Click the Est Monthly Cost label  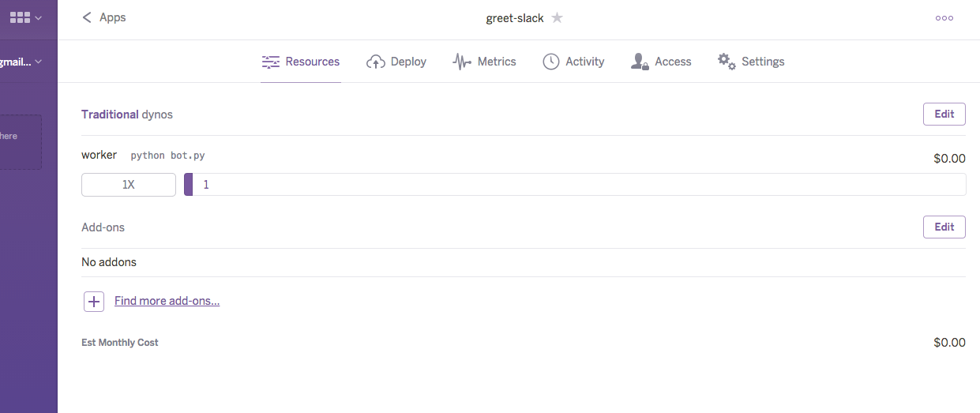120,343
